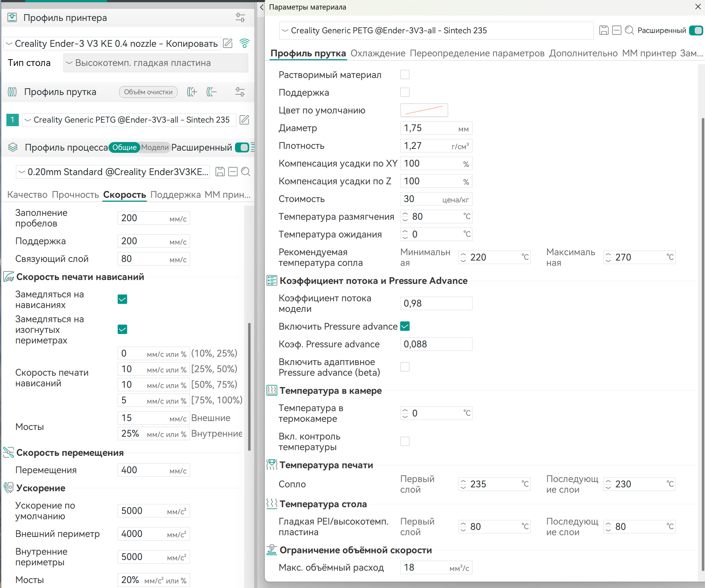Edit the Sintech 235 filament preset
Screen dimensions: 705x588
[x=244, y=120]
